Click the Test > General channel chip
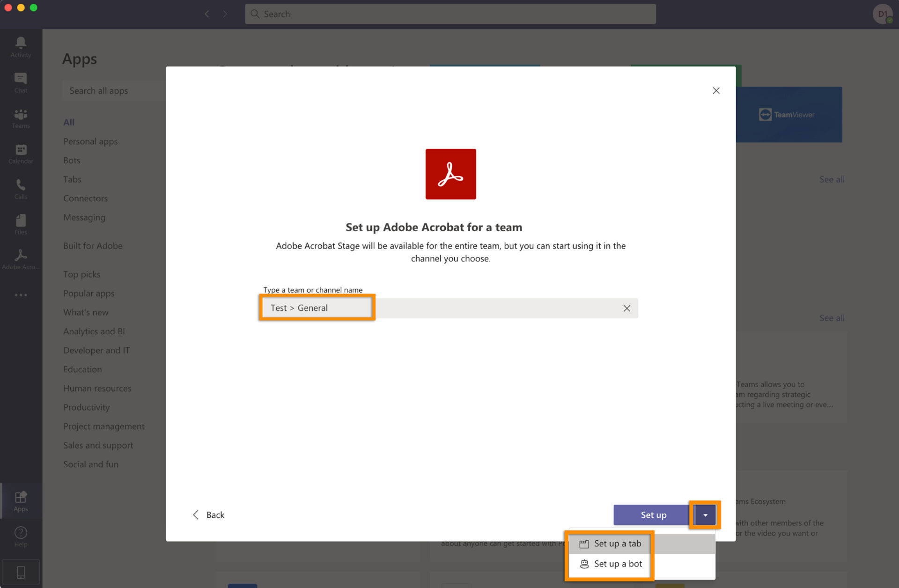Image resolution: width=899 pixels, height=588 pixels. tap(299, 308)
